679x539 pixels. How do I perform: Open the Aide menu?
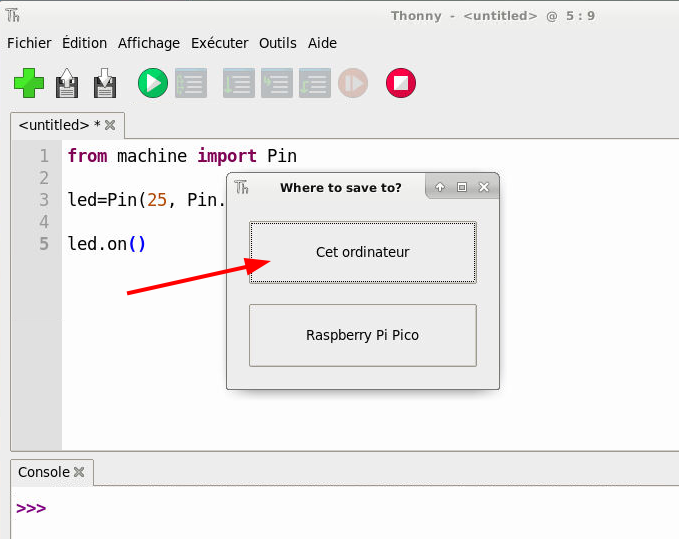click(322, 43)
